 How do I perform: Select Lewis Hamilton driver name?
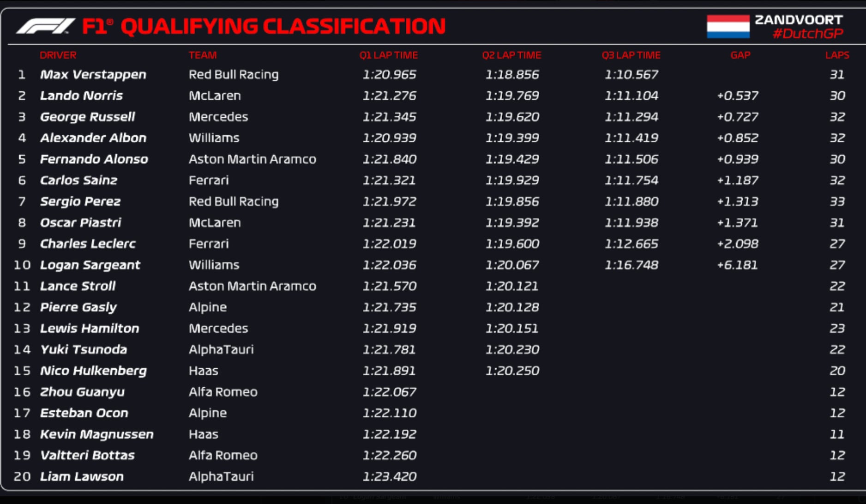(90, 329)
